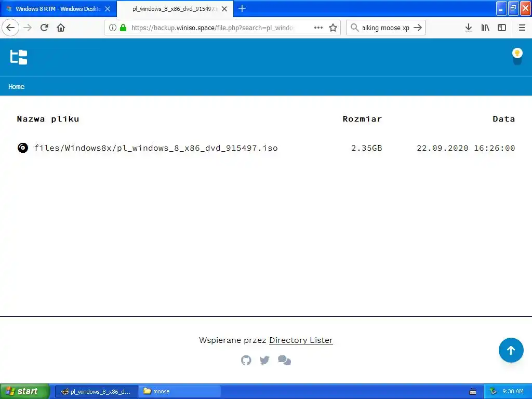Click the Home breadcrumb link
This screenshot has width=532, height=399.
(16, 87)
